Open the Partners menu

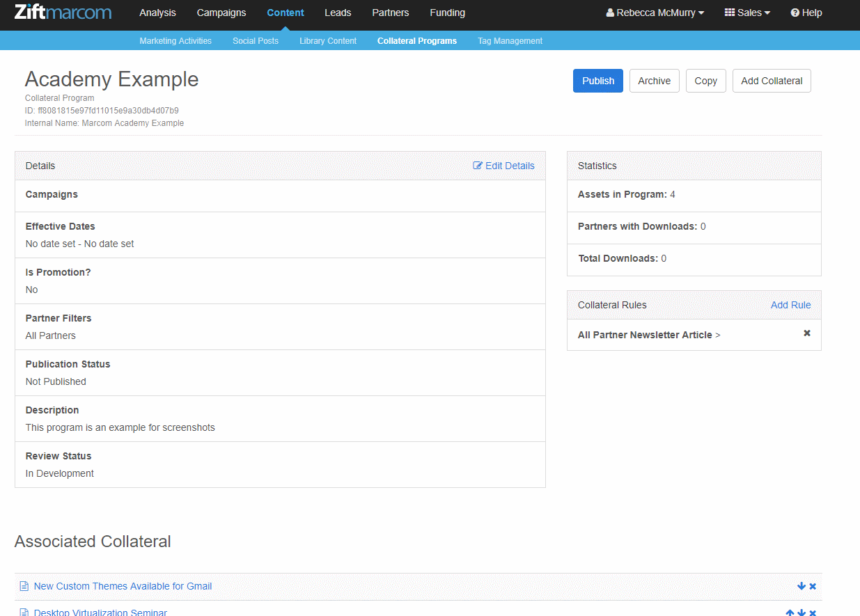391,13
